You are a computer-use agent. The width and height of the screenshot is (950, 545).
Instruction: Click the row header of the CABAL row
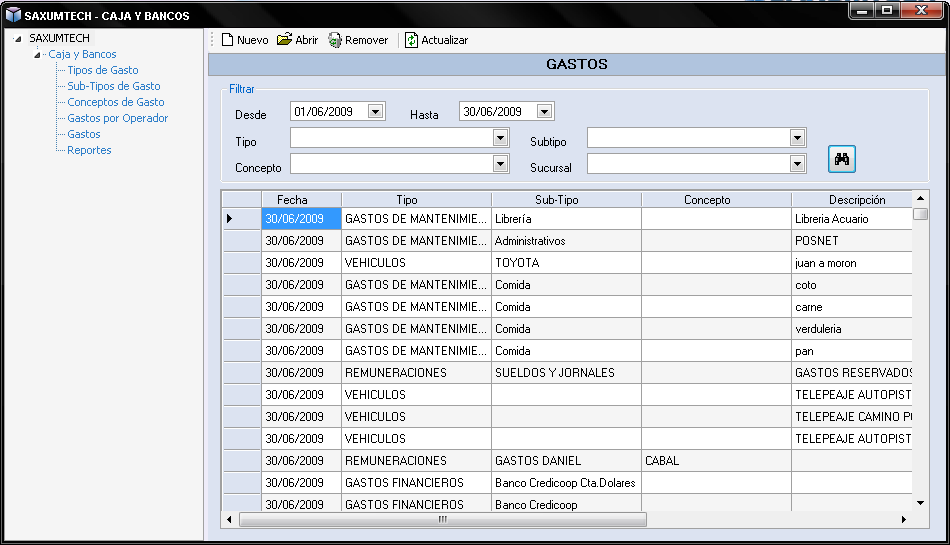(x=242, y=461)
